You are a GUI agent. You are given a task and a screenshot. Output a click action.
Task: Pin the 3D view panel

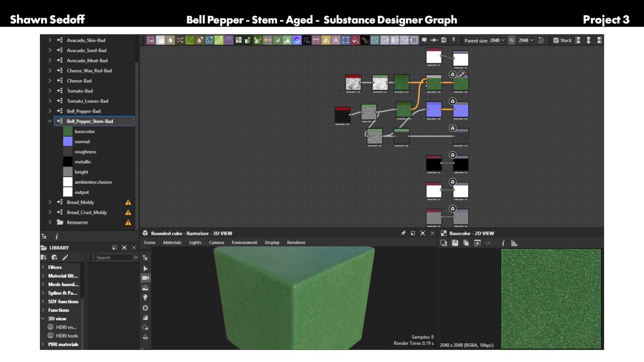403,233
